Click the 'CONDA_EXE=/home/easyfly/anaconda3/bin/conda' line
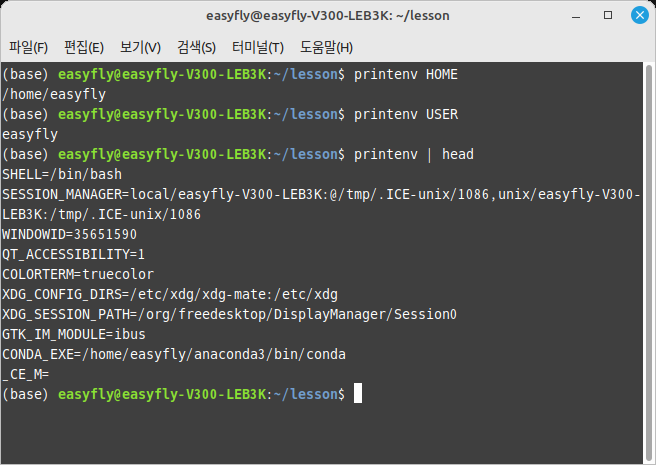656x465 pixels. click(x=174, y=355)
